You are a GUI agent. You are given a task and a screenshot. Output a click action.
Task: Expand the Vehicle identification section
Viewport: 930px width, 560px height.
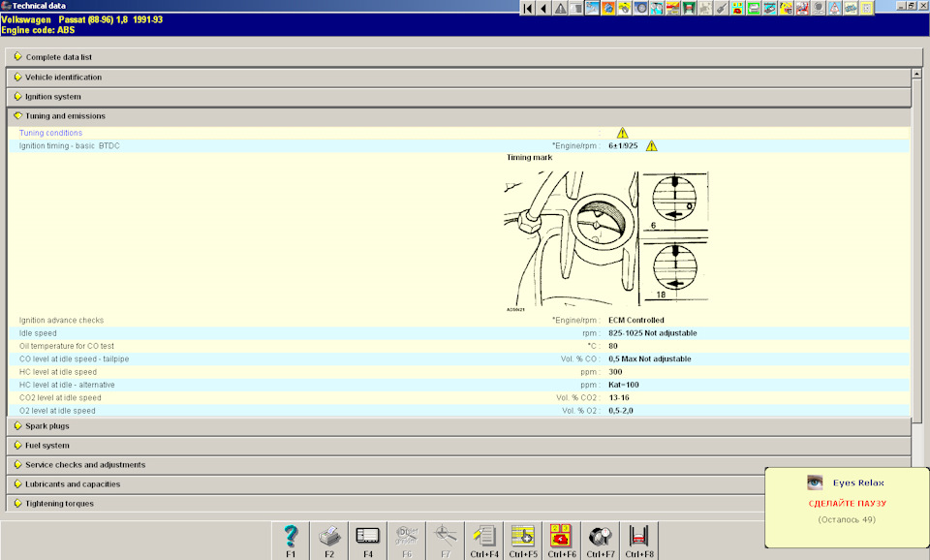pos(459,78)
